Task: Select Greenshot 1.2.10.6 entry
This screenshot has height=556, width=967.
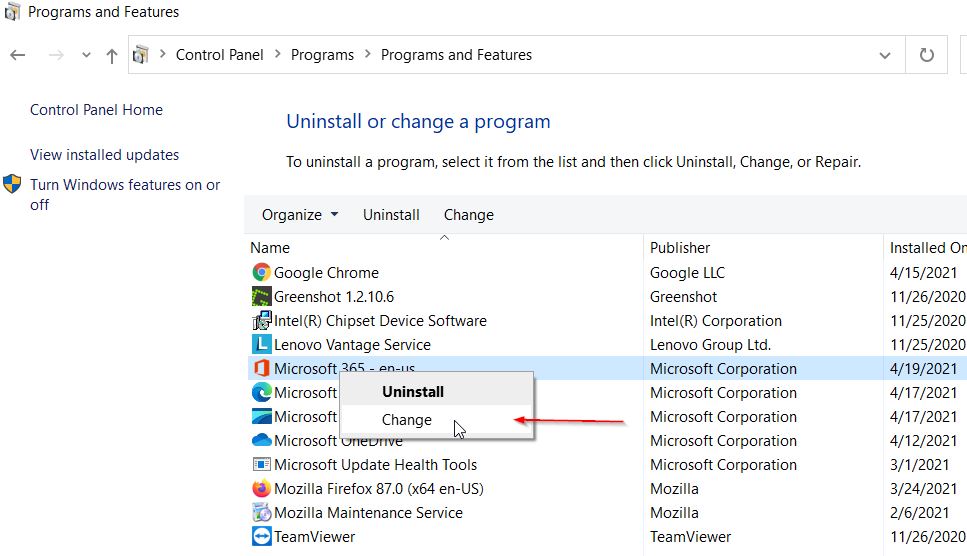Action: tap(334, 296)
